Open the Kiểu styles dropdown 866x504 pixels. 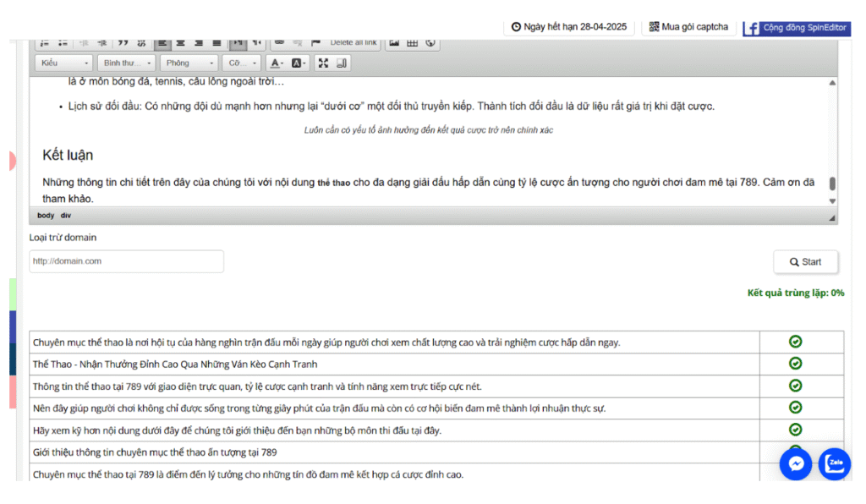(64, 63)
